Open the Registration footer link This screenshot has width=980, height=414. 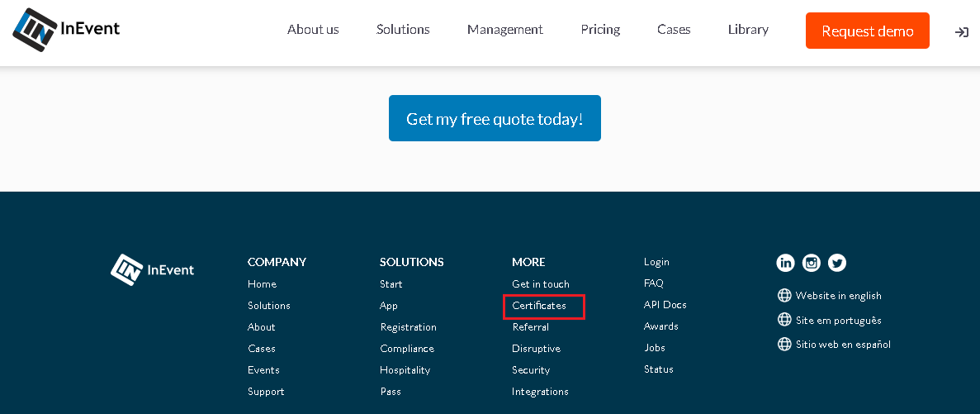408,327
